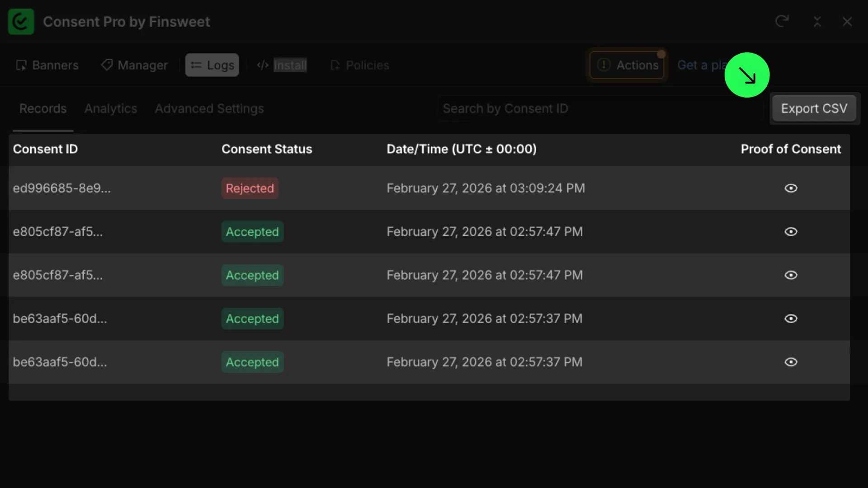Switch to the Analytics tab

pyautogui.click(x=111, y=108)
